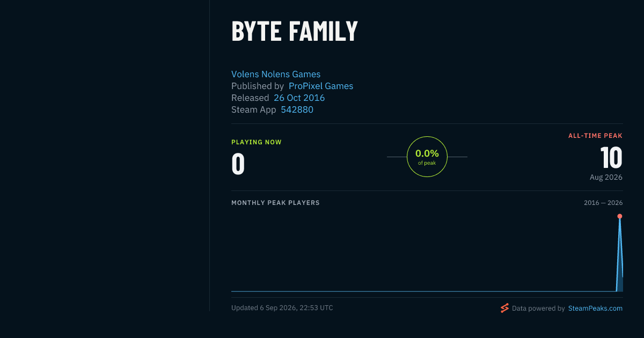
Task: Visit the SteamPeaks.com link
Action: pos(595,308)
